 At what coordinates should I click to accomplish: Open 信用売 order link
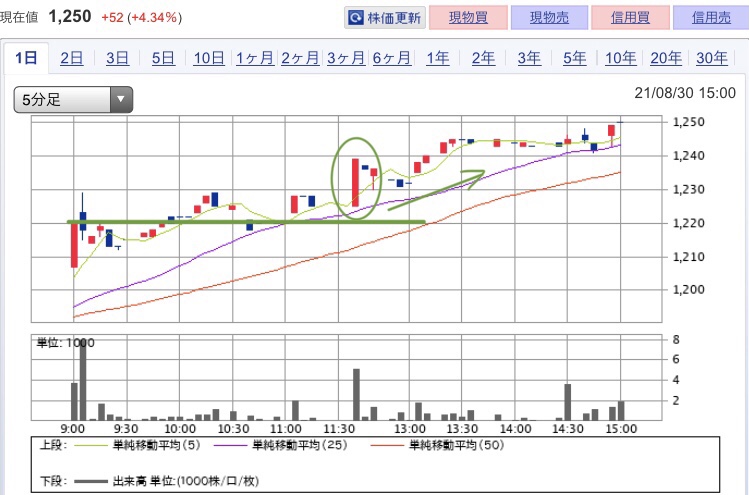tap(711, 18)
